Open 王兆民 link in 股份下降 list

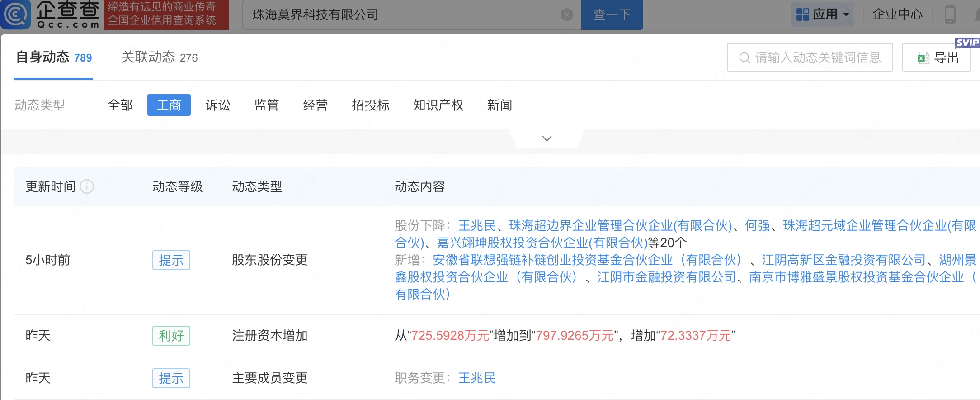point(477,225)
